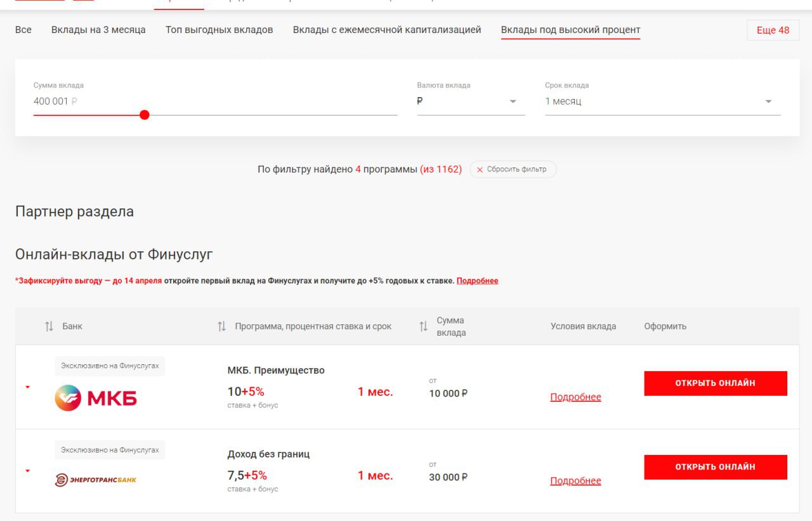Open the "Срок вклада" term dropdown
Screen dimensions: 812x521
[662, 102]
